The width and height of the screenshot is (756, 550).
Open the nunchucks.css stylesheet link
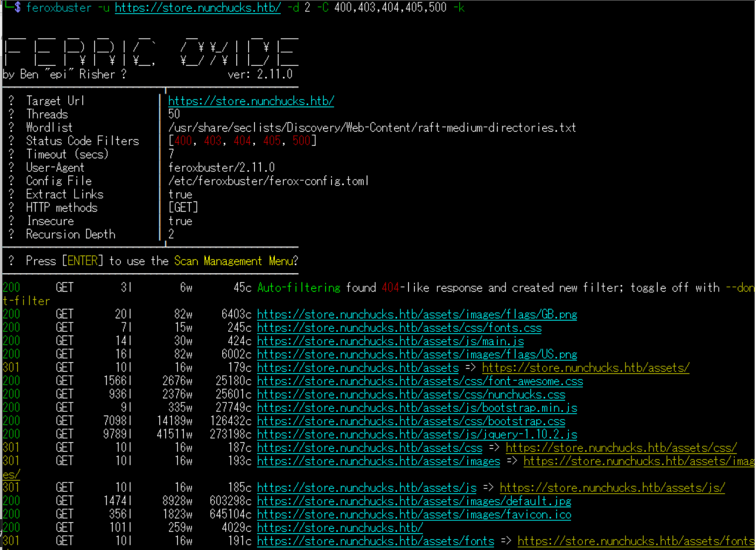(x=411, y=394)
